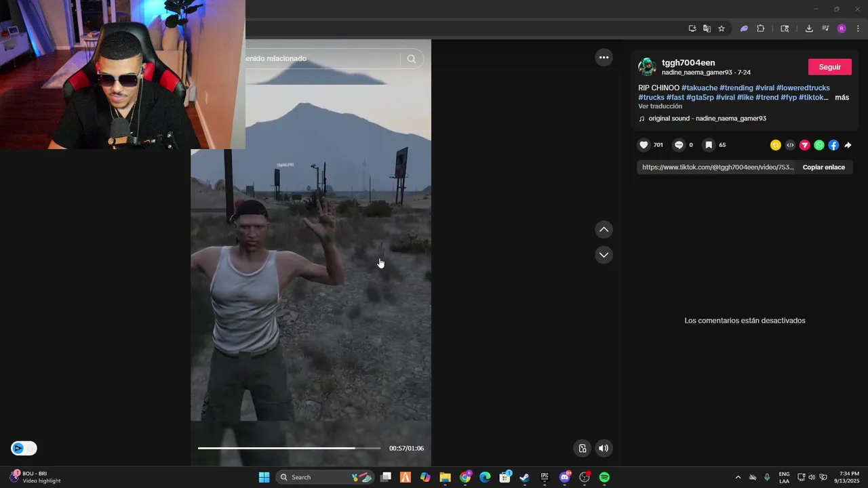The image size is (868, 488).
Task: Click the related content search field
Action: pyautogui.click(x=322, y=59)
